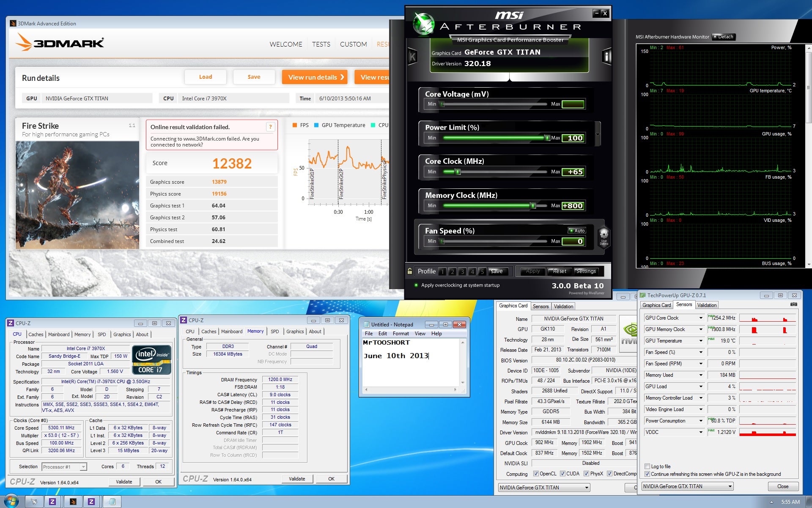Enable the Log to file checkbox
This screenshot has width=812, height=508.
[x=647, y=467]
